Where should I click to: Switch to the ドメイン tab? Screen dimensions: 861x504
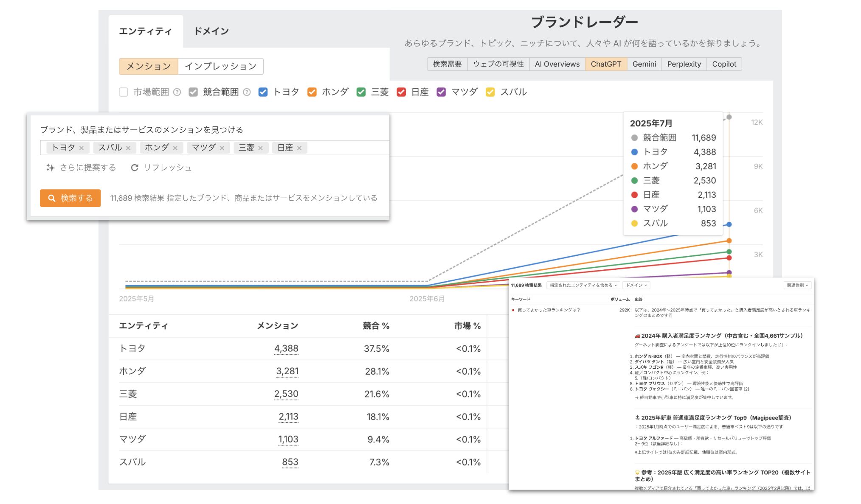(211, 31)
